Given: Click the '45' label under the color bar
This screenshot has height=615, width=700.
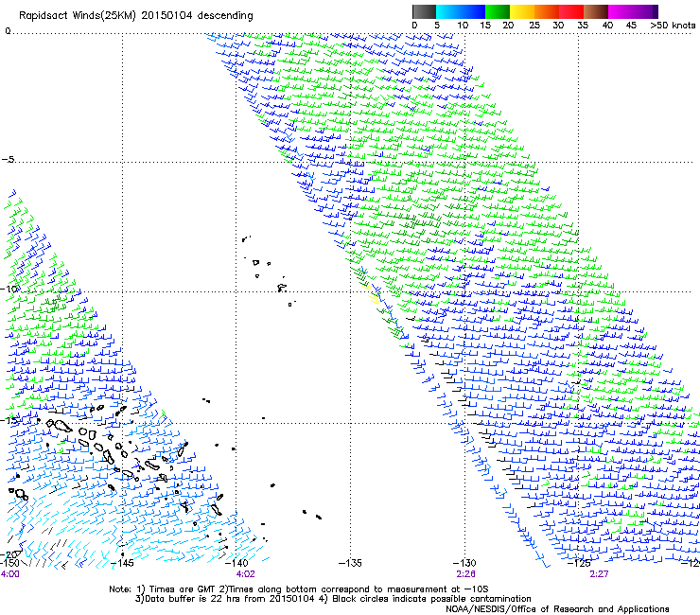Looking at the screenshot, I should (631, 26).
